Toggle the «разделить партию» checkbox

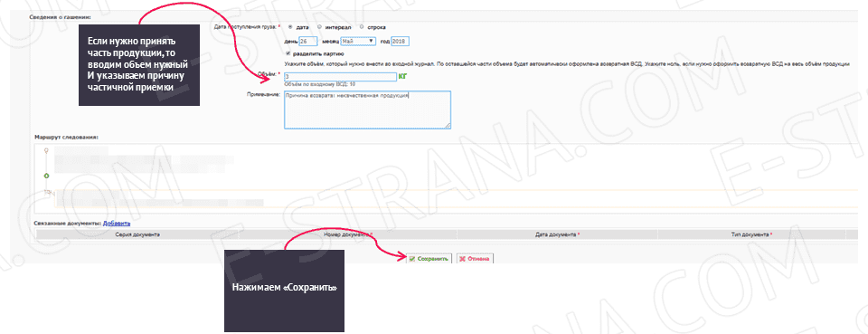288,53
